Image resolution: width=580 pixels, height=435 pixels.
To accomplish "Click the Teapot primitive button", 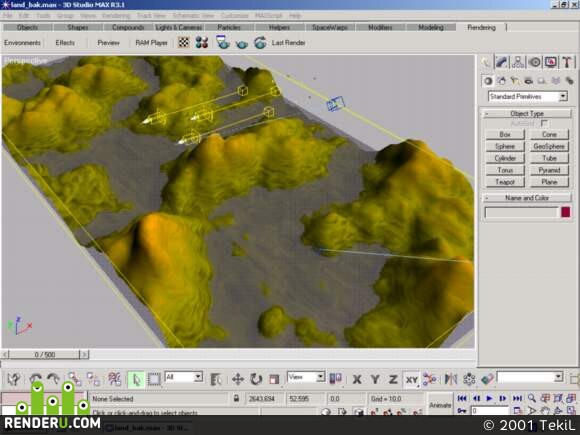I will click(505, 182).
